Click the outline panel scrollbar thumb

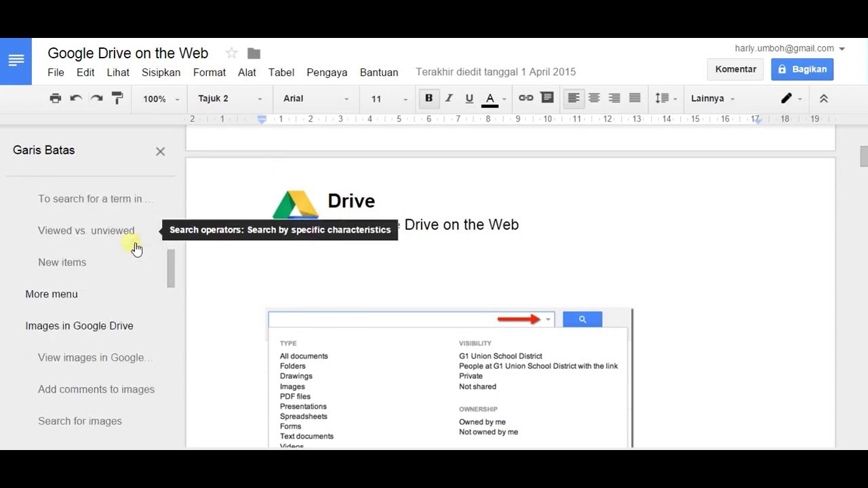[x=171, y=268]
